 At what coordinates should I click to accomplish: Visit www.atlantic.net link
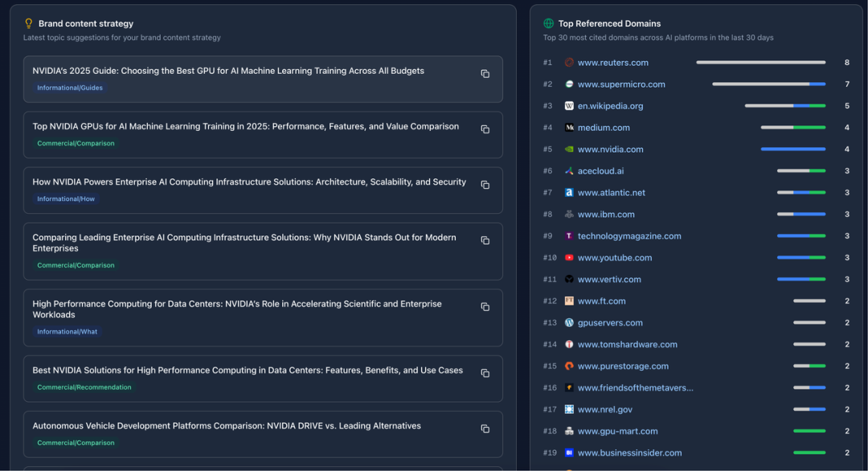pyautogui.click(x=611, y=193)
